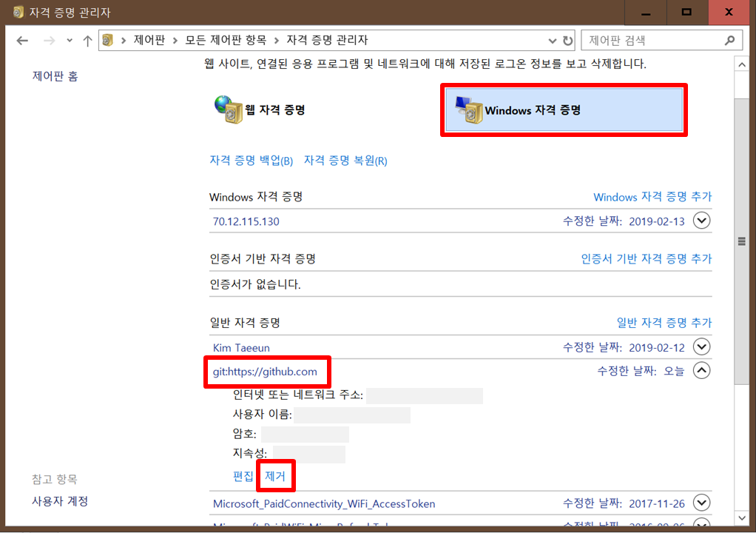Open 자격 증명 복원(R) link
Viewport: 756px width, 533px height.
(345, 161)
